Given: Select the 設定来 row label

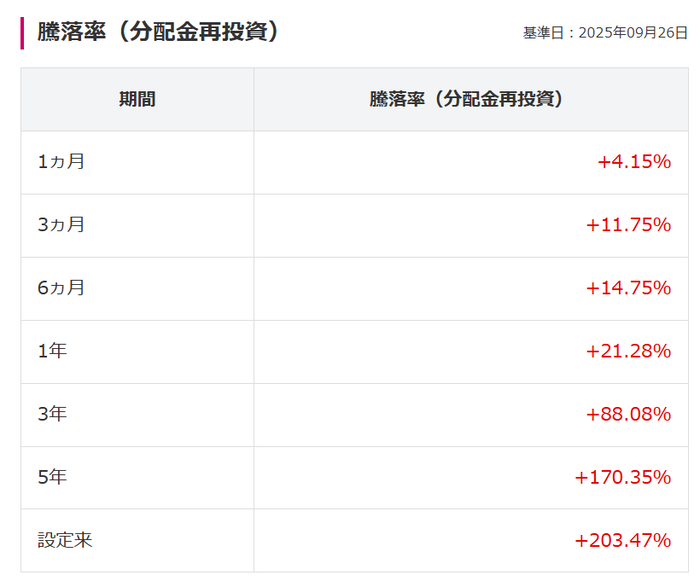Looking at the screenshot, I should point(65,540).
